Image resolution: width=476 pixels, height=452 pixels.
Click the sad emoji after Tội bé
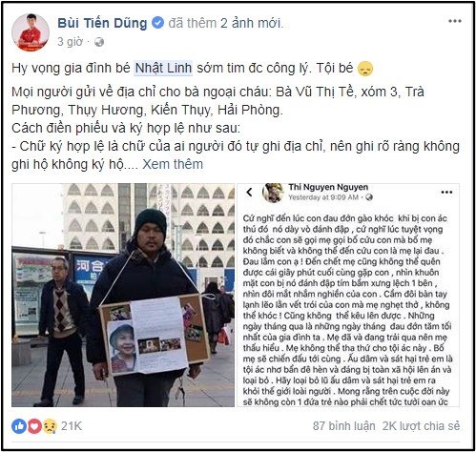pyautogui.click(x=365, y=69)
